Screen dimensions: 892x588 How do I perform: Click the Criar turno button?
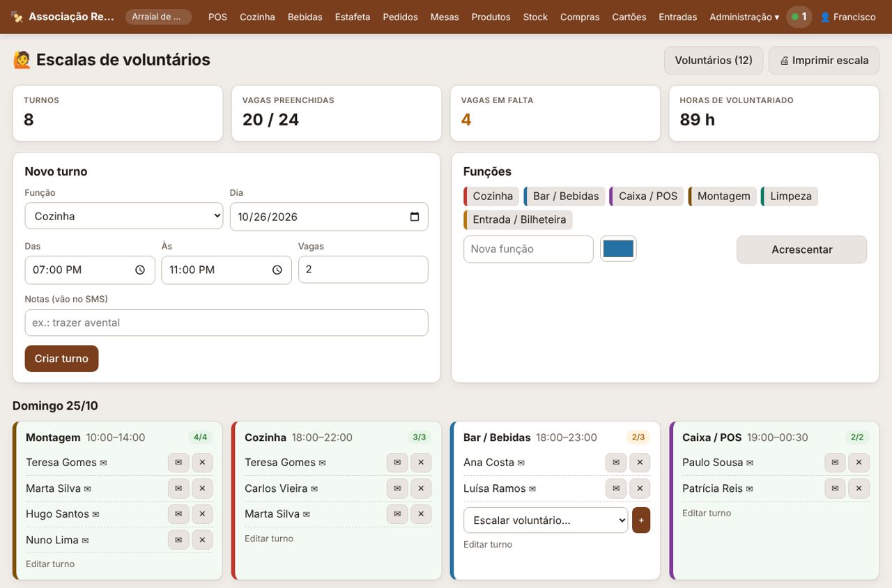61,359
